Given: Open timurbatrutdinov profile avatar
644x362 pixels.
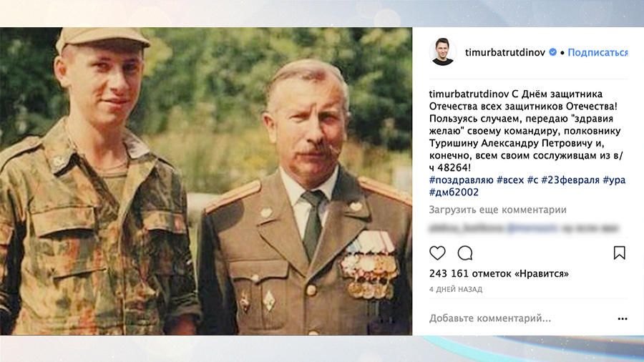Looking at the screenshot, I should tap(442, 52).
